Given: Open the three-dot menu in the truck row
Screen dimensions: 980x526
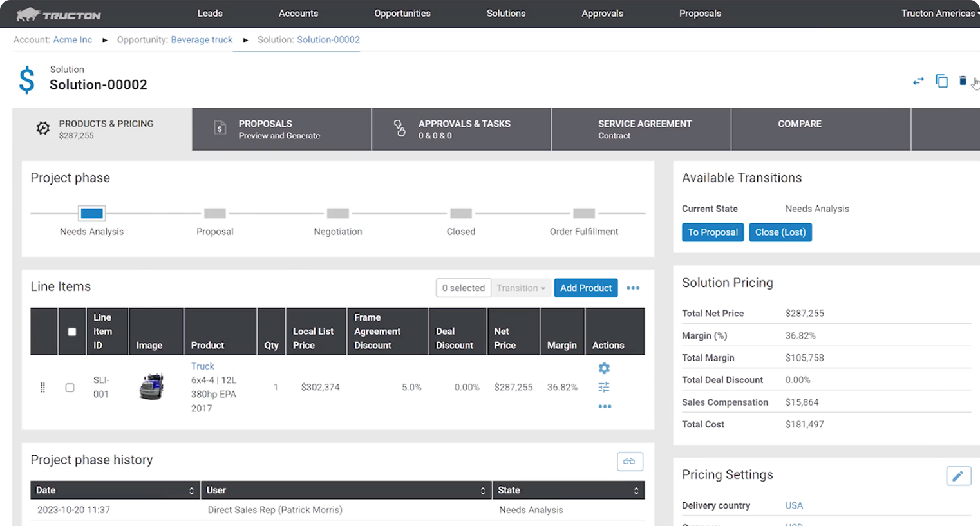Looking at the screenshot, I should tap(605, 406).
